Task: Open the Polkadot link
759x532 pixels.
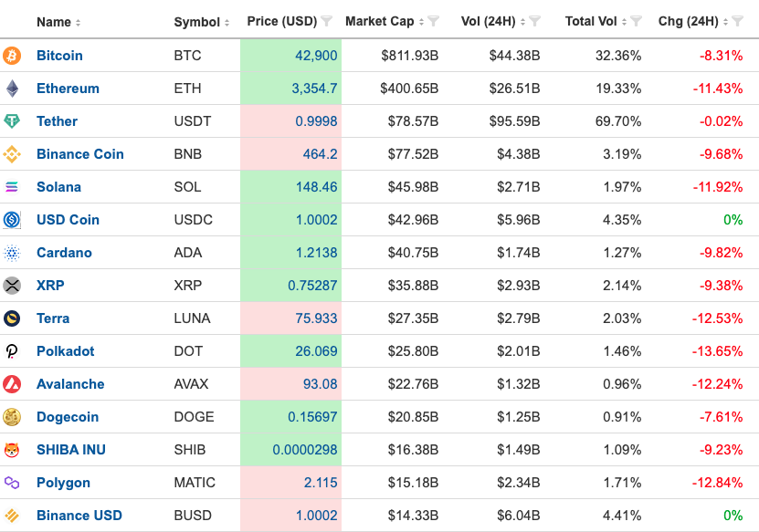Action: [66, 351]
